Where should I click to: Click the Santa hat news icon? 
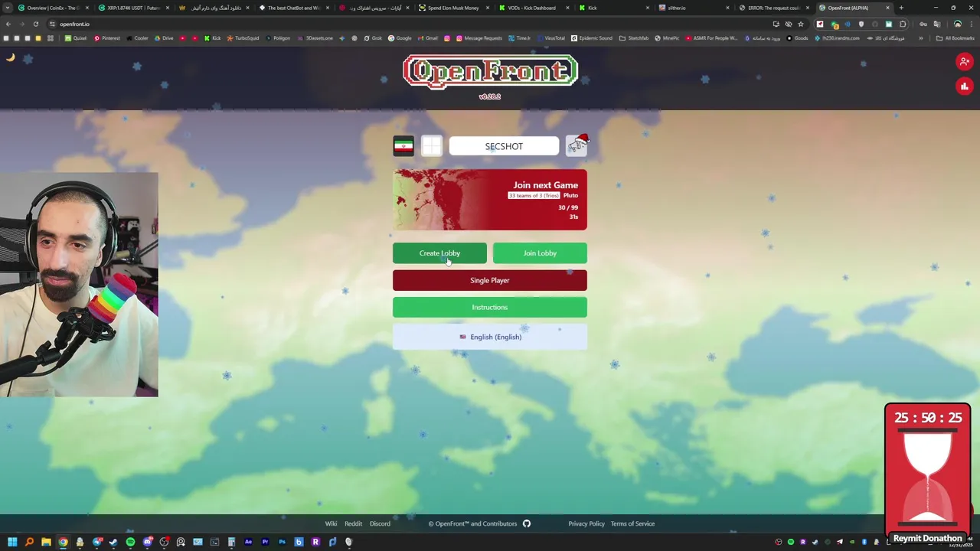point(577,145)
